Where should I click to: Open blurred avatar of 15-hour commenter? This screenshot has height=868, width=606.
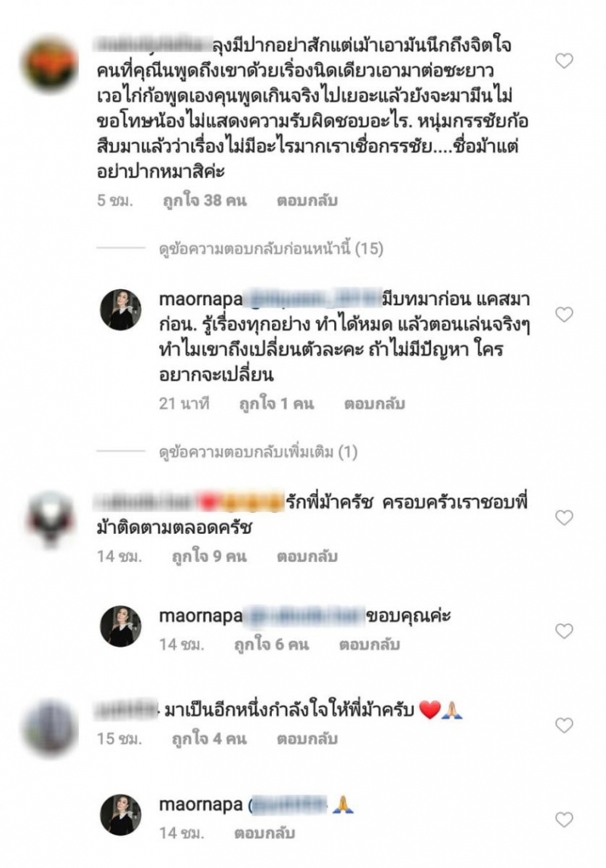[x=49, y=729]
